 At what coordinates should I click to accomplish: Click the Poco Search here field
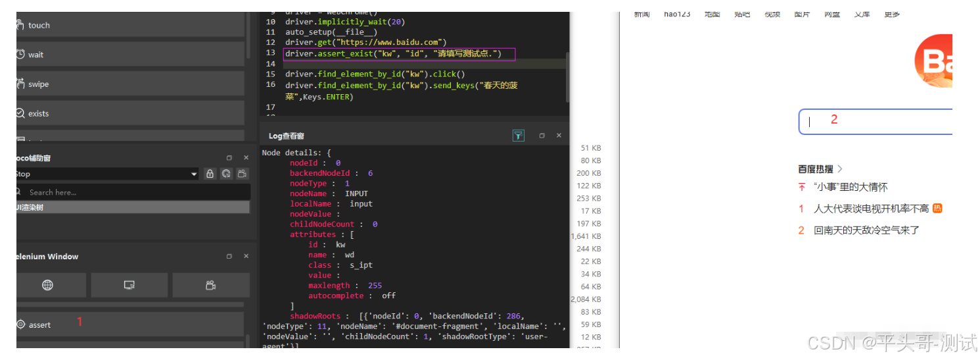pos(133,192)
